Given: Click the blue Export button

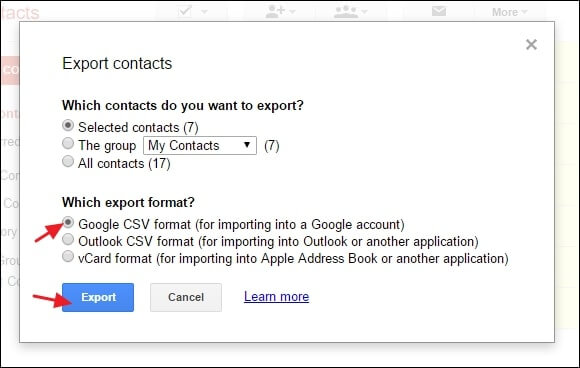Looking at the screenshot, I should 98,297.
